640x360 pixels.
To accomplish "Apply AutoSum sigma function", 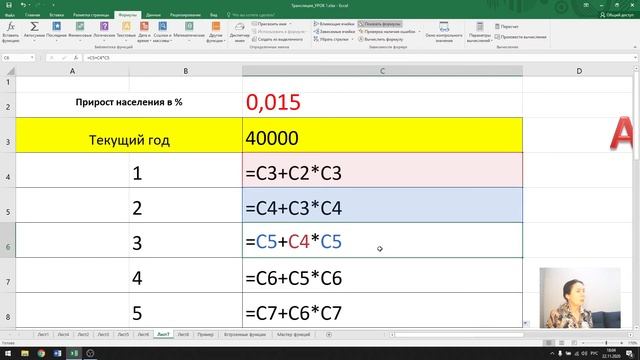I will click(34, 32).
